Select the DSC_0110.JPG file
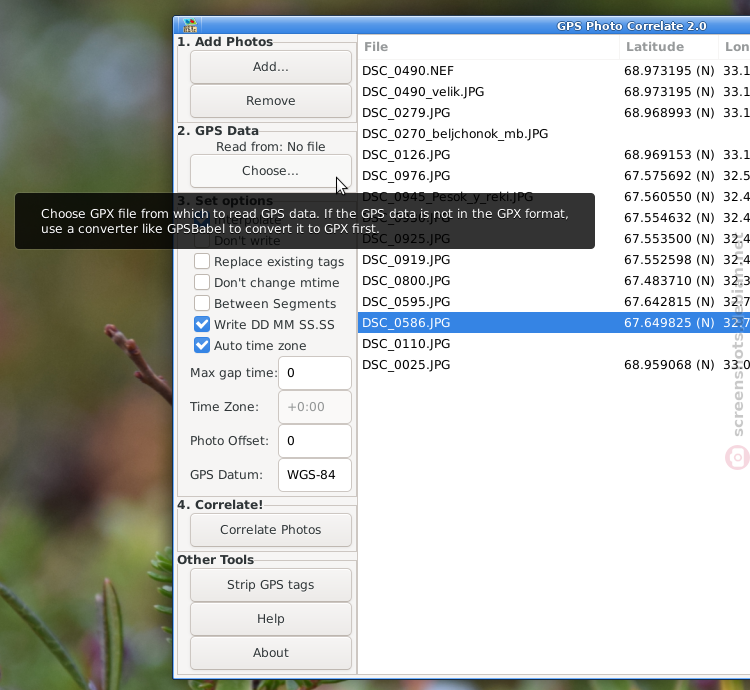The height and width of the screenshot is (690, 750). point(406,344)
